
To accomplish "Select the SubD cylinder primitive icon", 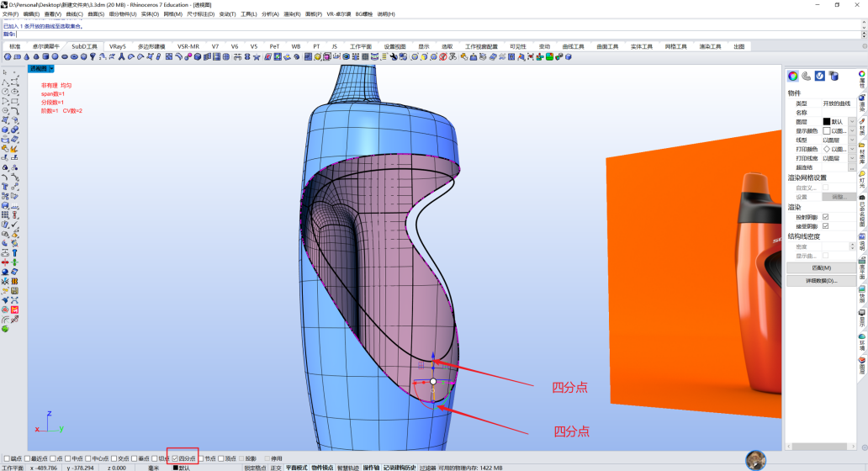I will (45, 56).
